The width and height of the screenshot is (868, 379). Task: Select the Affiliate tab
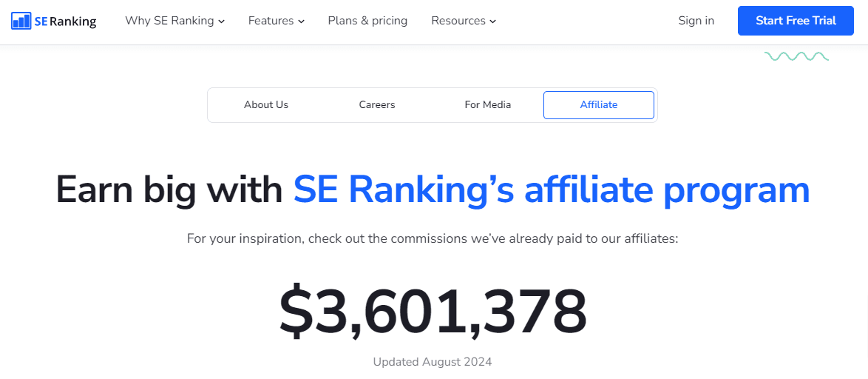(598, 104)
